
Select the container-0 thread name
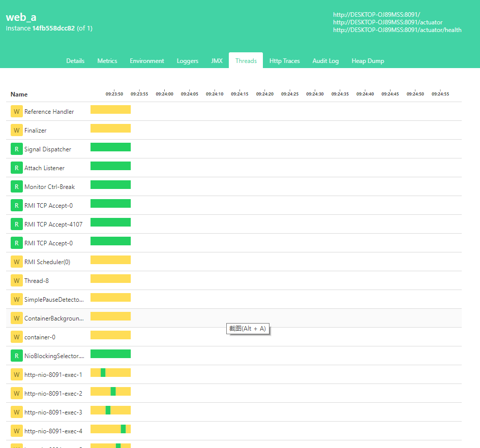tap(40, 337)
